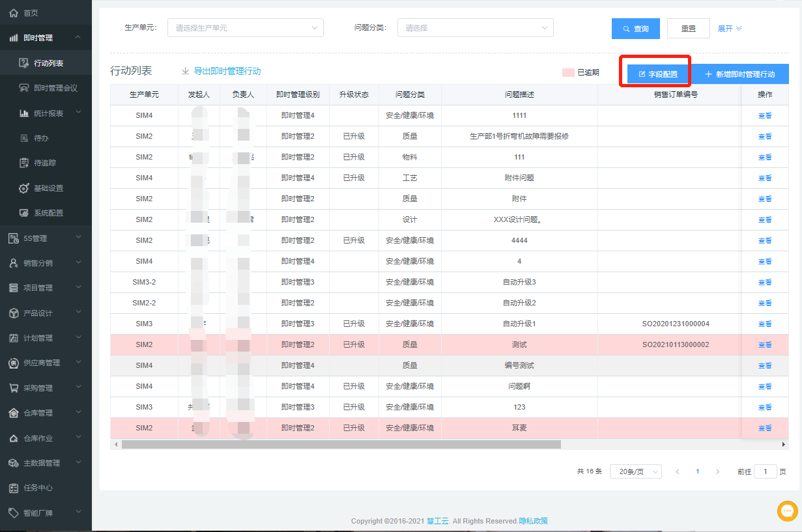Click the 查询 search button

click(x=635, y=29)
